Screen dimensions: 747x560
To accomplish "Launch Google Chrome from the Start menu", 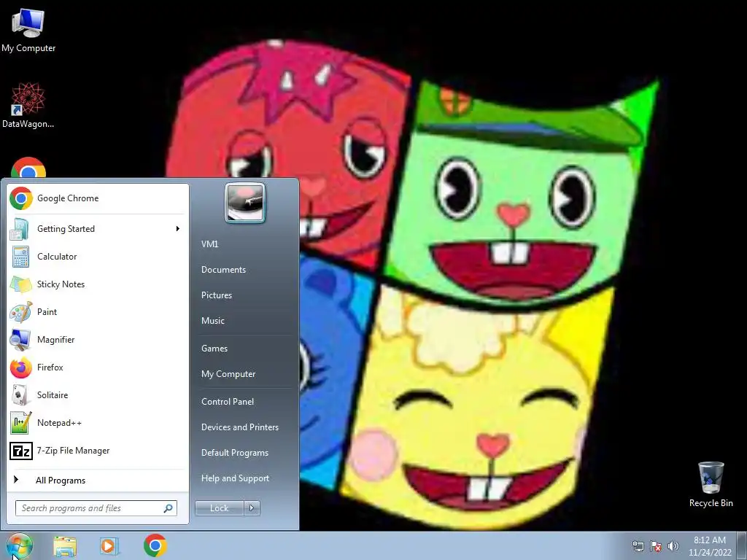I will pyautogui.click(x=97, y=198).
